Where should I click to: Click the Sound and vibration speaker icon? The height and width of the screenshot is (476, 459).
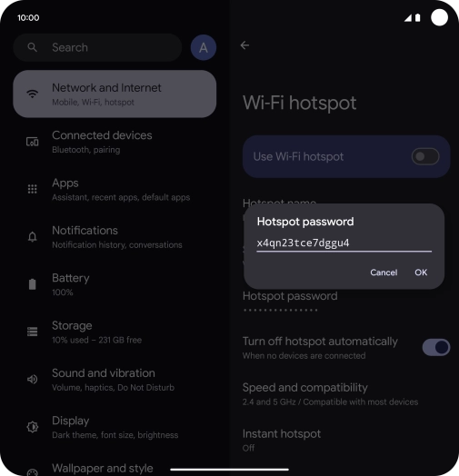coord(32,379)
